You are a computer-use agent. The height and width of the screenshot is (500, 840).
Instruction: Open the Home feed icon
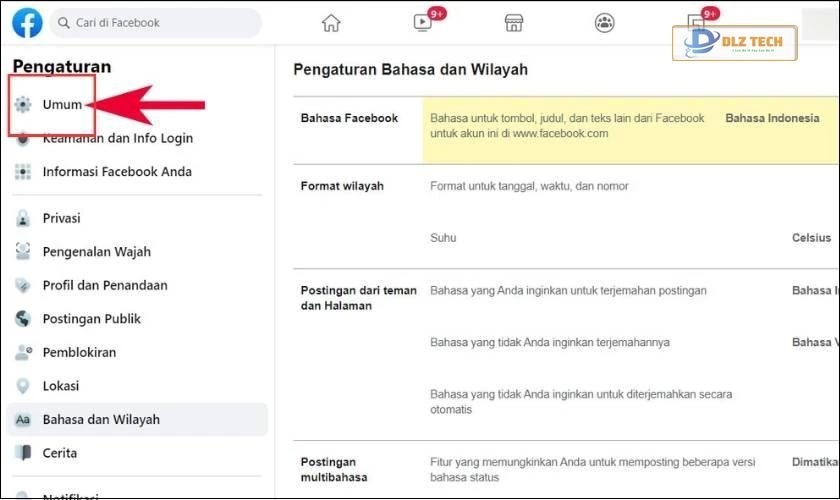coord(331,23)
